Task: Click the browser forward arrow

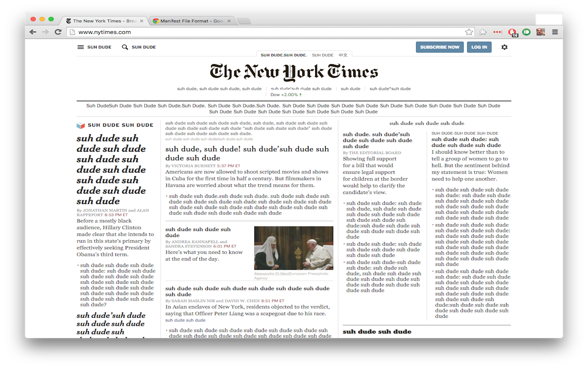Action: coord(45,32)
